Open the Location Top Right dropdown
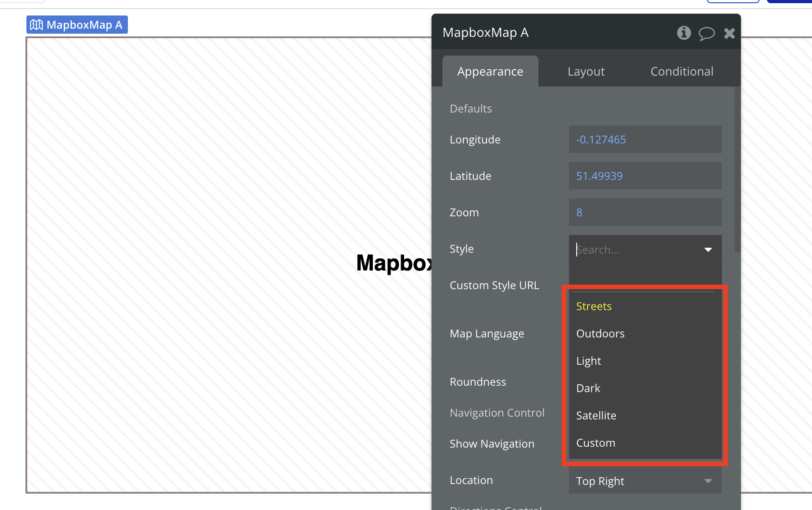 click(645, 481)
